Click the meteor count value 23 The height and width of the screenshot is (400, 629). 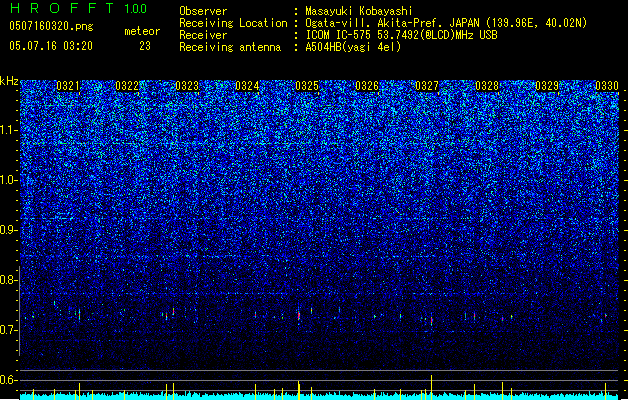(145, 46)
